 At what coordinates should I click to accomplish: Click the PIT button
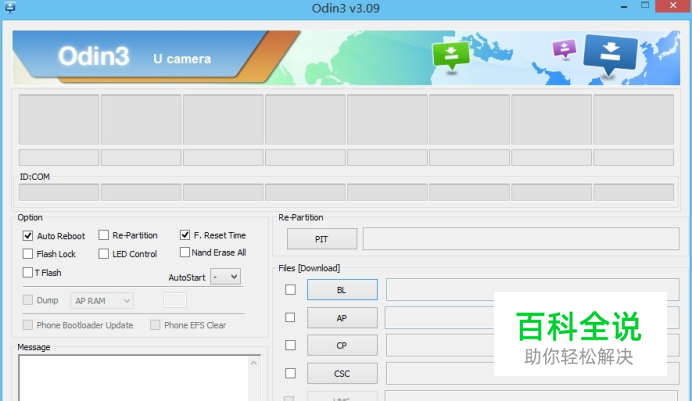(x=322, y=239)
